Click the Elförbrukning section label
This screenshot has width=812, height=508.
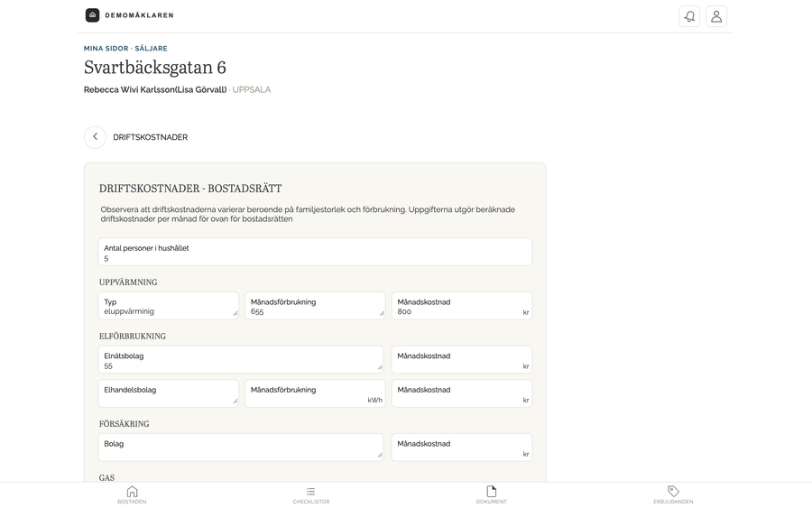[133, 336]
